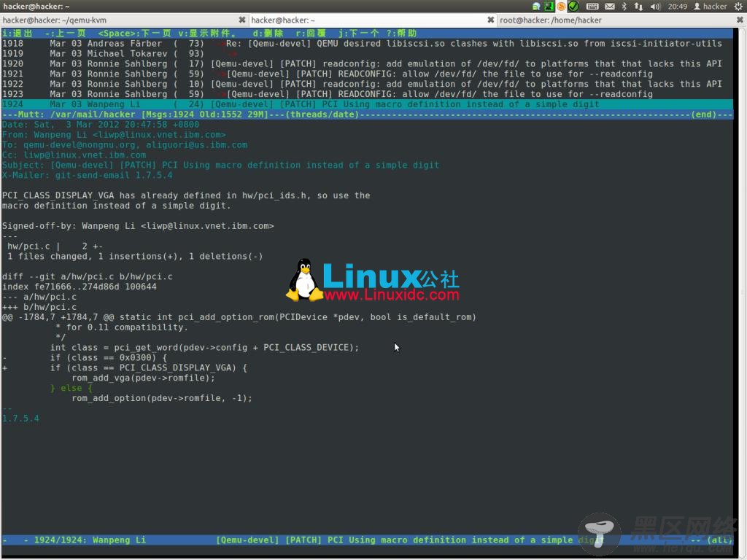Click the From: Wanpeng Li header line
This screenshot has width=747, height=560.
tap(114, 135)
